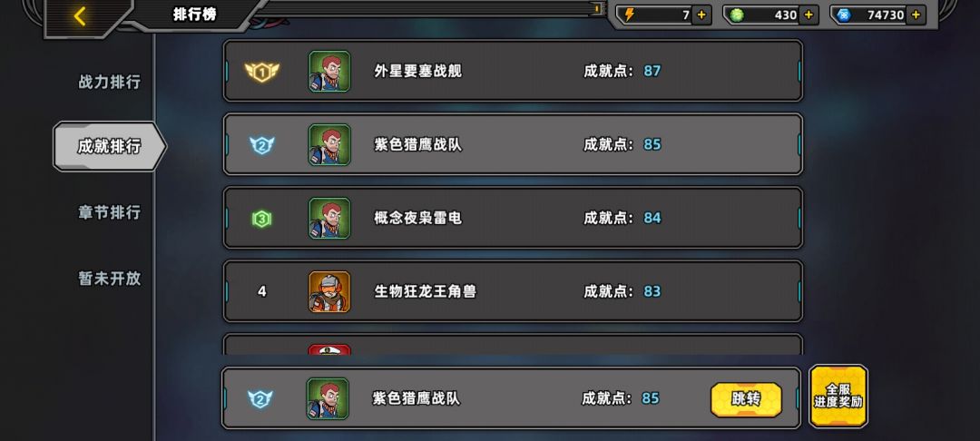Image resolution: width=980 pixels, height=441 pixels.
Task: Switch to 战力排行 tab
Action: pos(110,82)
